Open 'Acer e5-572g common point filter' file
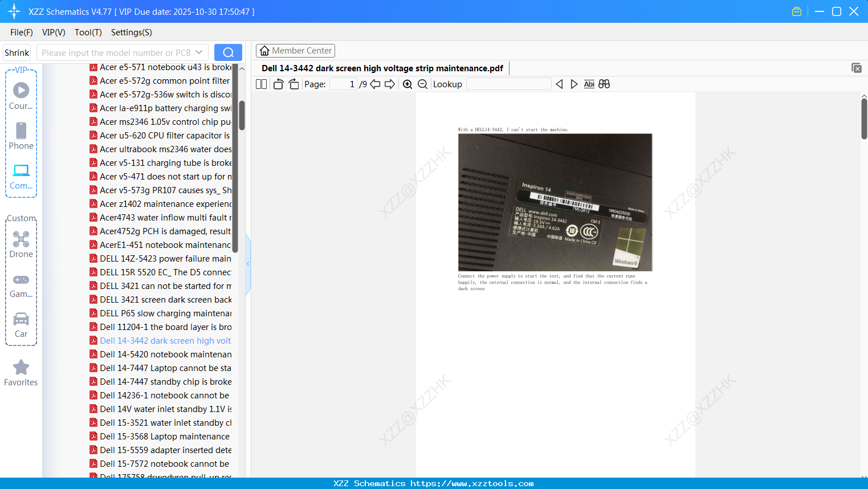This screenshot has width=868, height=489. (x=160, y=81)
